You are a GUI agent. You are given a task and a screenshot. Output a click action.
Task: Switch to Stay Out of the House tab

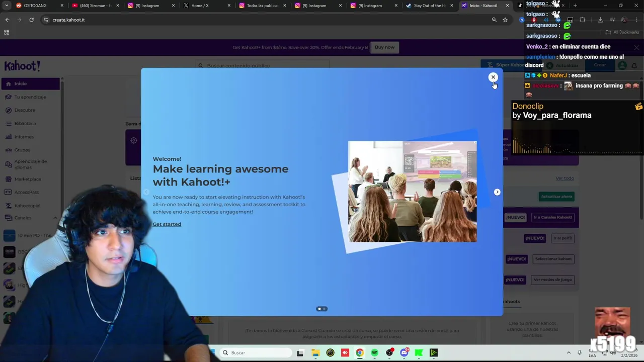coord(429,6)
